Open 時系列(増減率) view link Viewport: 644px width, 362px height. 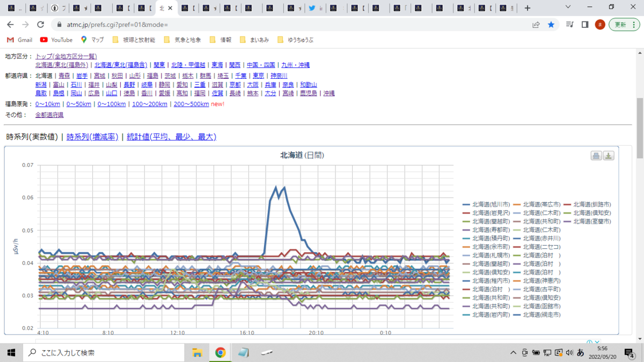[x=92, y=137]
